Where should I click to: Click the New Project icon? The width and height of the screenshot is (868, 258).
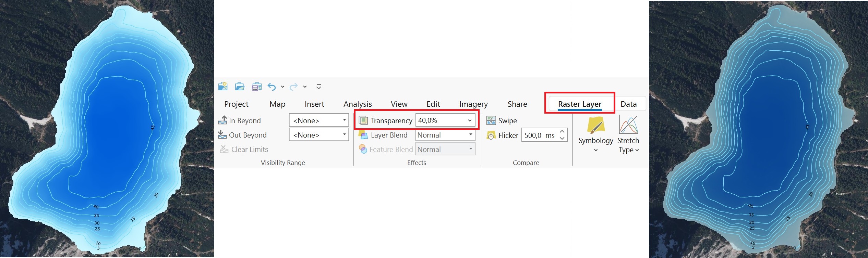coord(223,86)
